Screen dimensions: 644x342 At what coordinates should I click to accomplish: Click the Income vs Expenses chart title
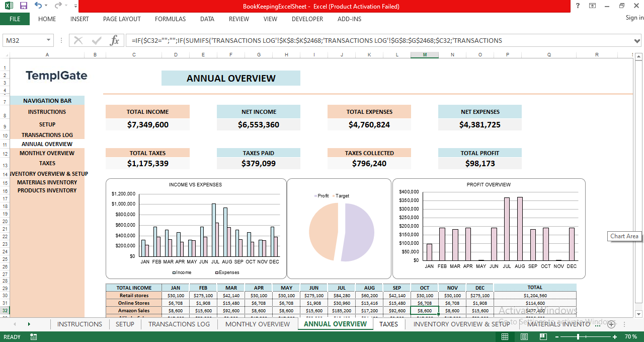195,184
